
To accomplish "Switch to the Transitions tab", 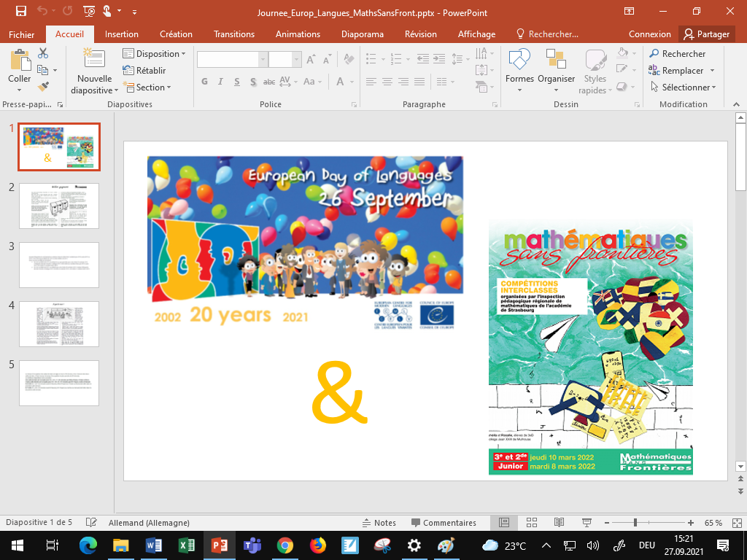I will (234, 34).
